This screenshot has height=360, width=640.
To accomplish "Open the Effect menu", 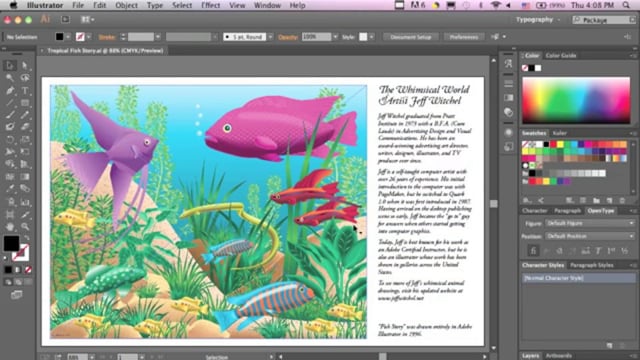I will tap(211, 5).
